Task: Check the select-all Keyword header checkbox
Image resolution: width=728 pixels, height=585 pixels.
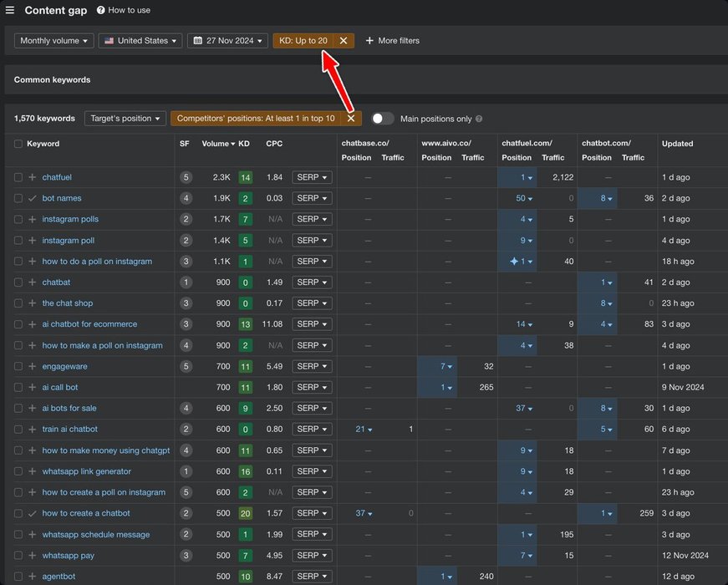Action: 18,144
